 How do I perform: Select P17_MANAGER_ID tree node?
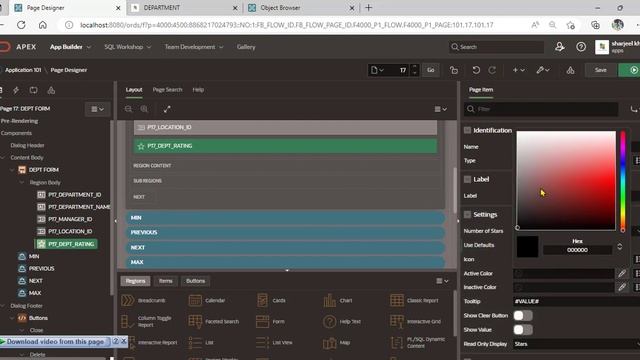click(x=70, y=219)
